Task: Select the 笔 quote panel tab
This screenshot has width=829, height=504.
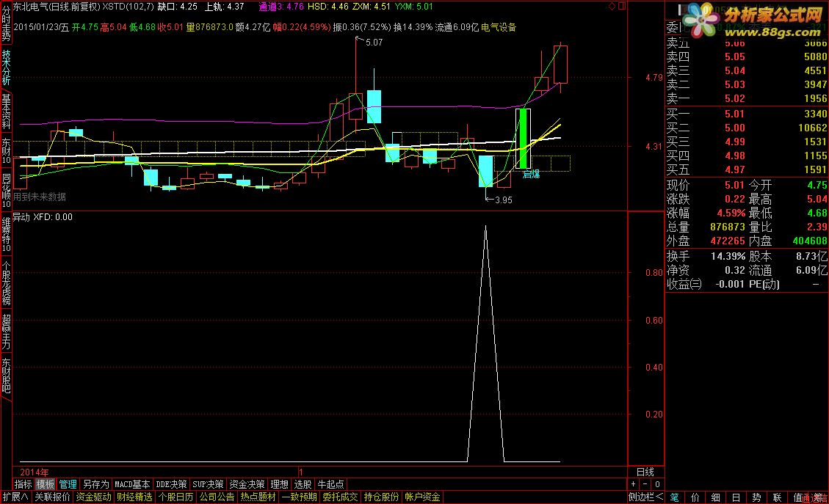Action: pos(675,497)
